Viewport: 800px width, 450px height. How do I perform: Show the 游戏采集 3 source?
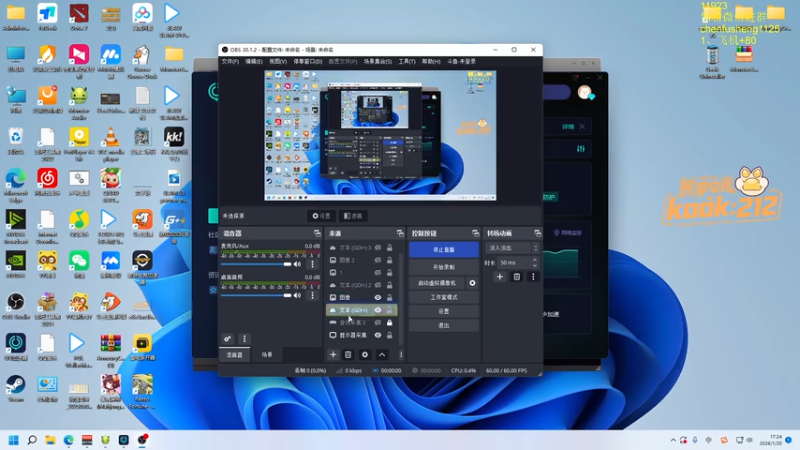[378, 322]
